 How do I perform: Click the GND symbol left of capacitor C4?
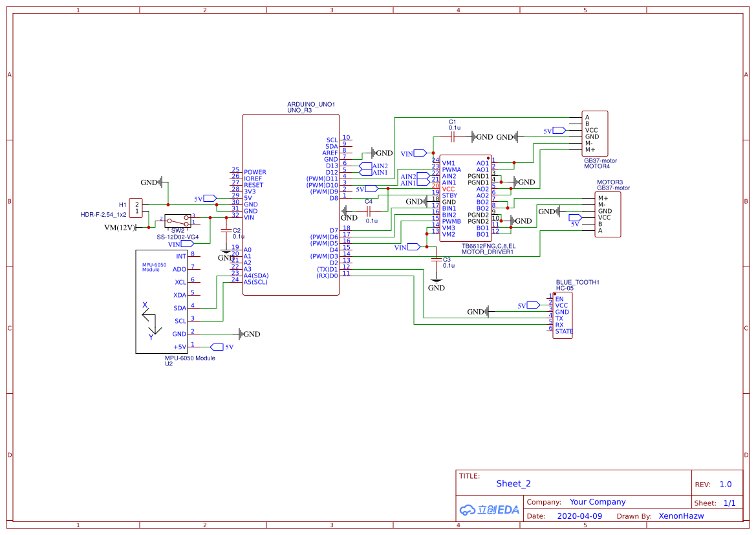tap(349, 213)
